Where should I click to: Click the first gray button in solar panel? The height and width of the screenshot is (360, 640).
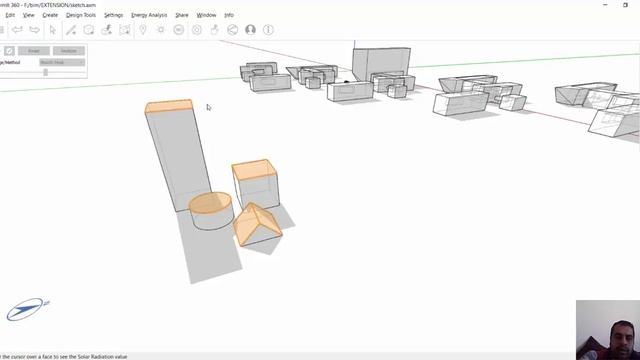pos(34,51)
